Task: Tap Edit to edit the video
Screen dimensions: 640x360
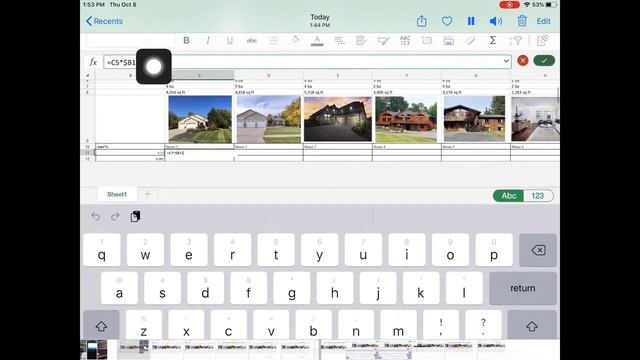Action: (x=543, y=21)
